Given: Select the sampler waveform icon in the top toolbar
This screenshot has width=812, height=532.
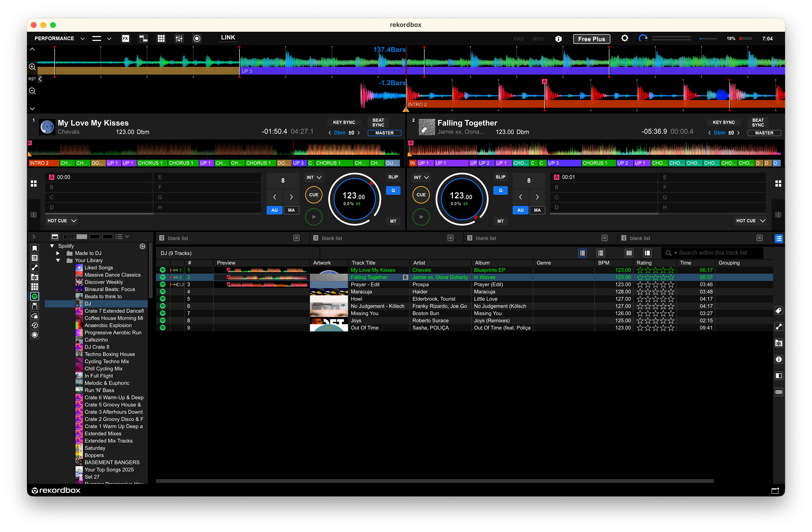Looking at the screenshot, I should (x=143, y=38).
